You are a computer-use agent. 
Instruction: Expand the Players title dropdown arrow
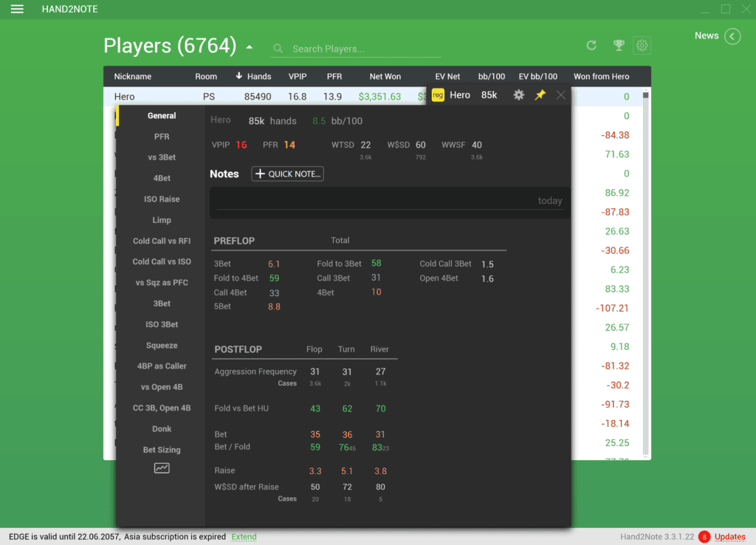coord(250,47)
